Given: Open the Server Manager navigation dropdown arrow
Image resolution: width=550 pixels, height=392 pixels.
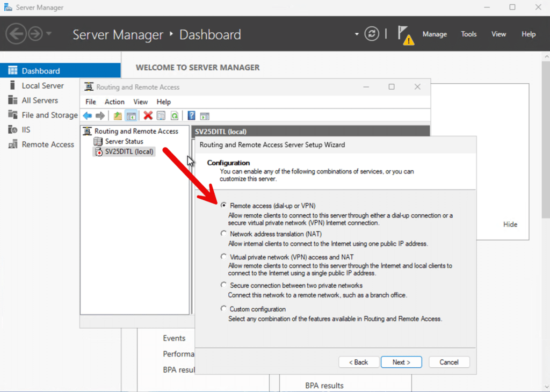Looking at the screenshot, I should (x=356, y=33).
